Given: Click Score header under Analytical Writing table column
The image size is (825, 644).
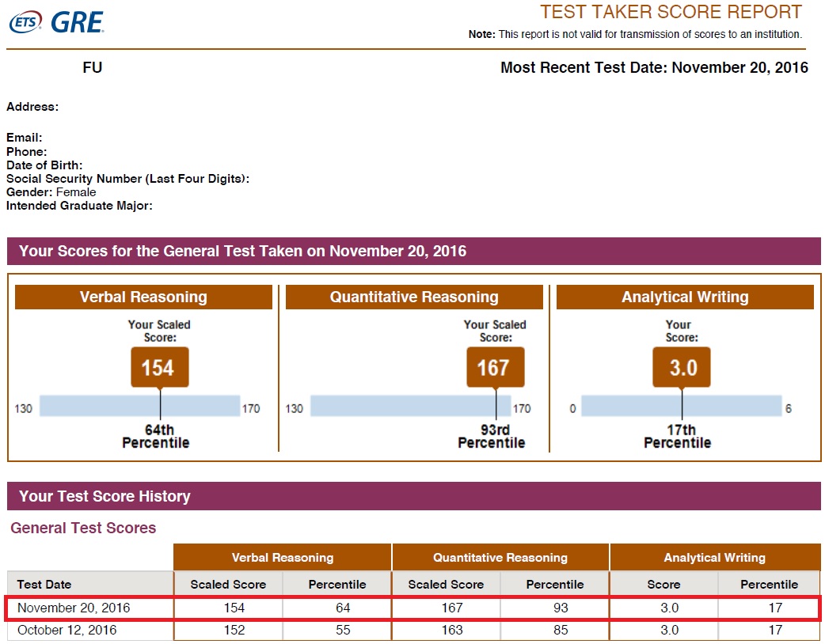Looking at the screenshot, I should (664, 585).
